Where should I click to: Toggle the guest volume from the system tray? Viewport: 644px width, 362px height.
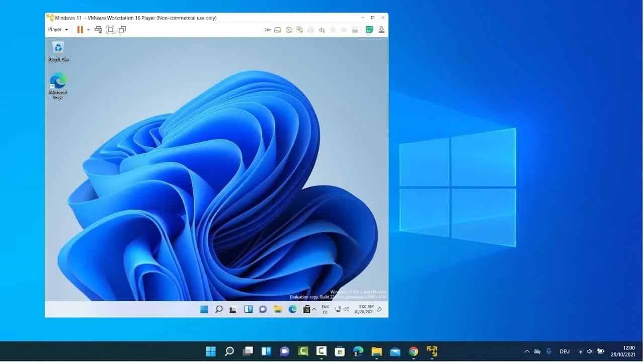point(347,309)
